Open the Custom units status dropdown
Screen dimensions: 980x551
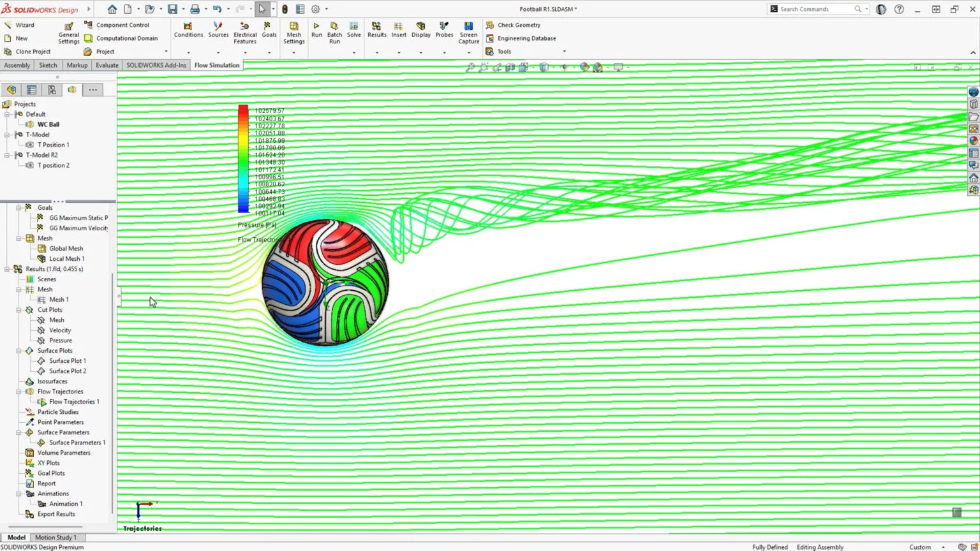[927, 547]
